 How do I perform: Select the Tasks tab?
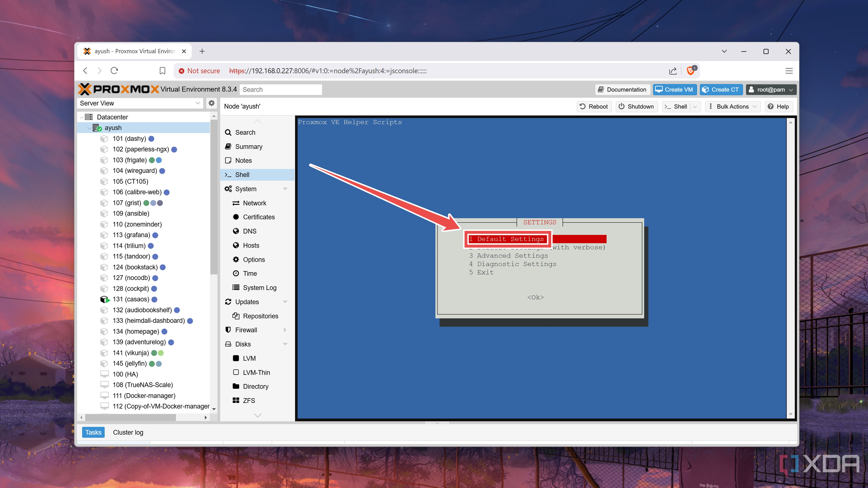[x=93, y=432]
